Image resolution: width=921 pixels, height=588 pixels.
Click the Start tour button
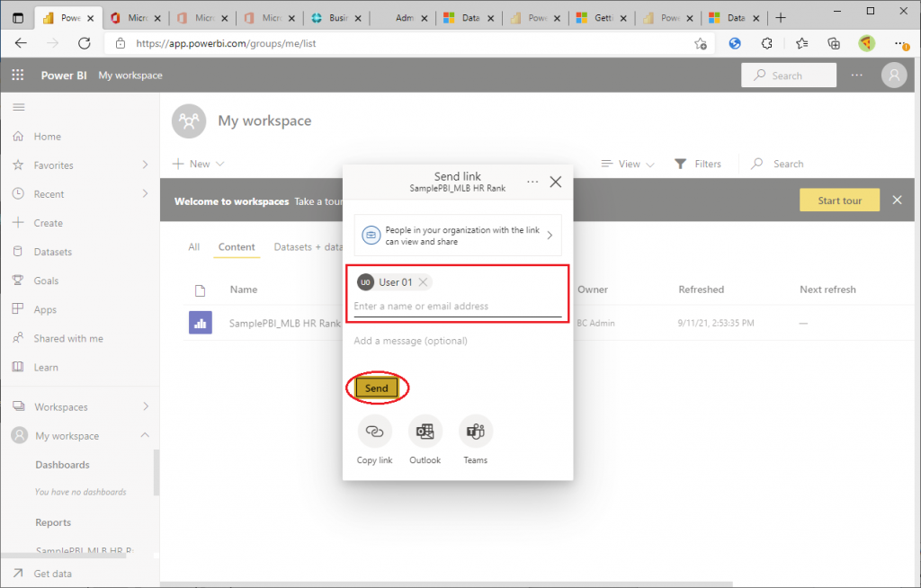(x=839, y=200)
